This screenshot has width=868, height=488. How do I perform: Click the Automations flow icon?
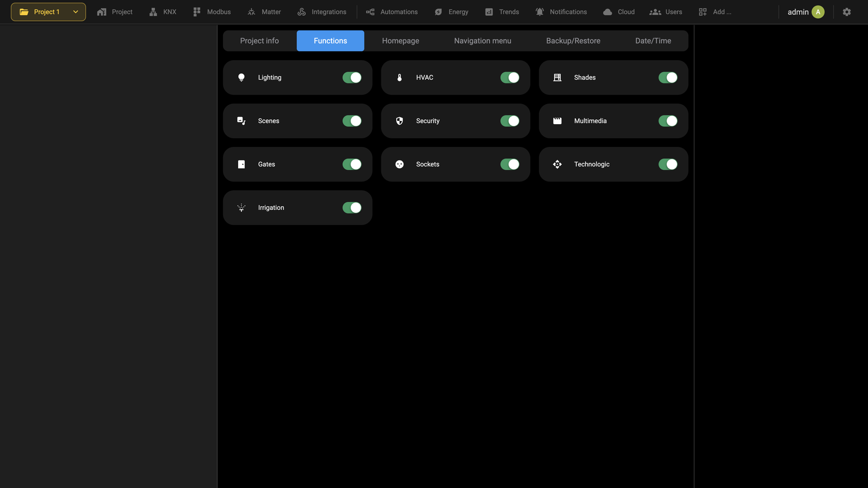370,12
